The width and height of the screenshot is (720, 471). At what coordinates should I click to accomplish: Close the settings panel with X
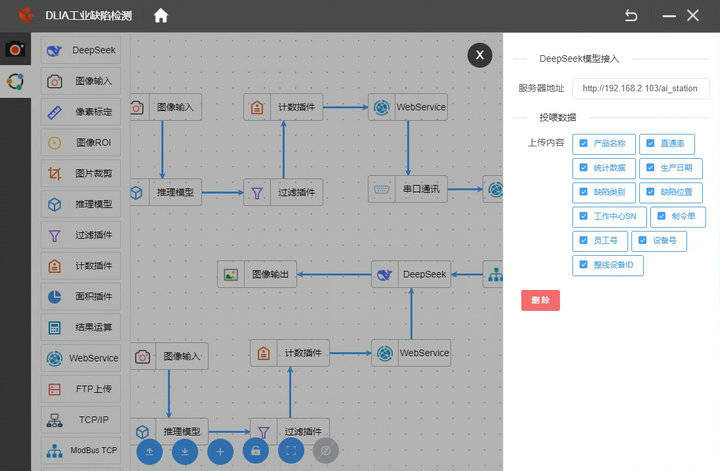pyautogui.click(x=480, y=55)
